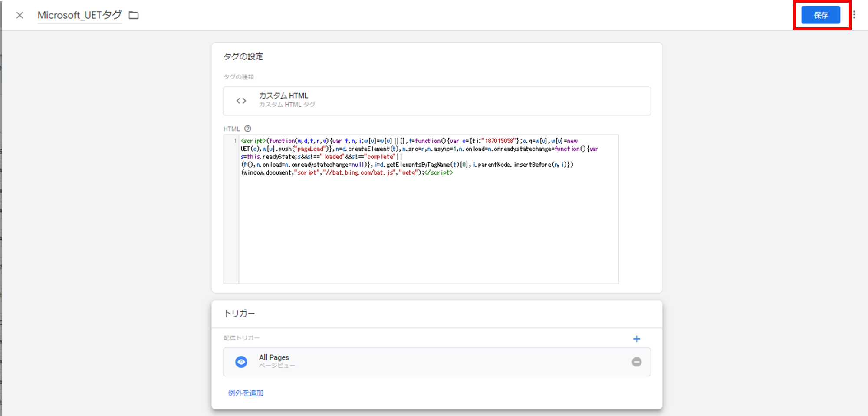Click the タグの種類 label
Screen dimensions: 868x416
pyautogui.click(x=238, y=77)
